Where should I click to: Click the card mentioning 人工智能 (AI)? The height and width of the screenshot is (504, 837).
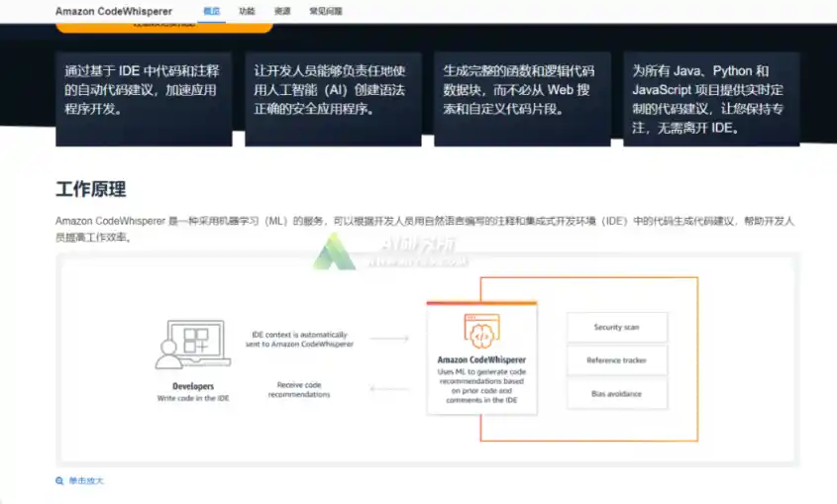[x=333, y=99]
